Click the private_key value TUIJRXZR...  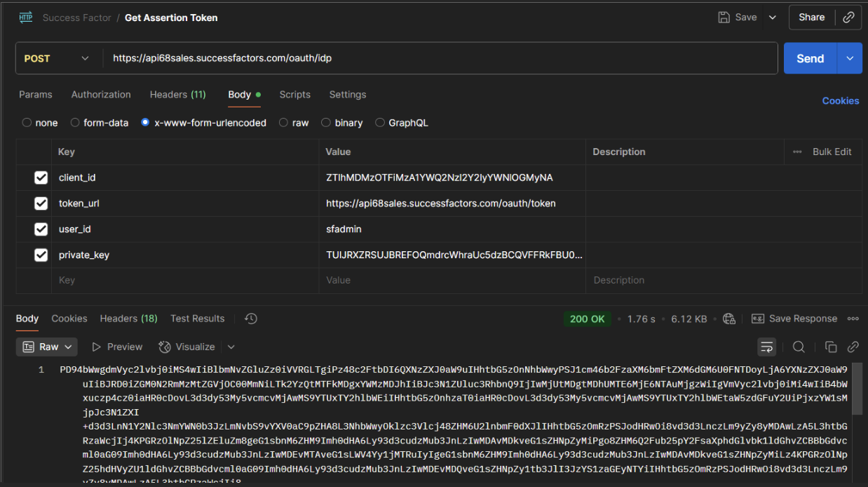pyautogui.click(x=454, y=255)
